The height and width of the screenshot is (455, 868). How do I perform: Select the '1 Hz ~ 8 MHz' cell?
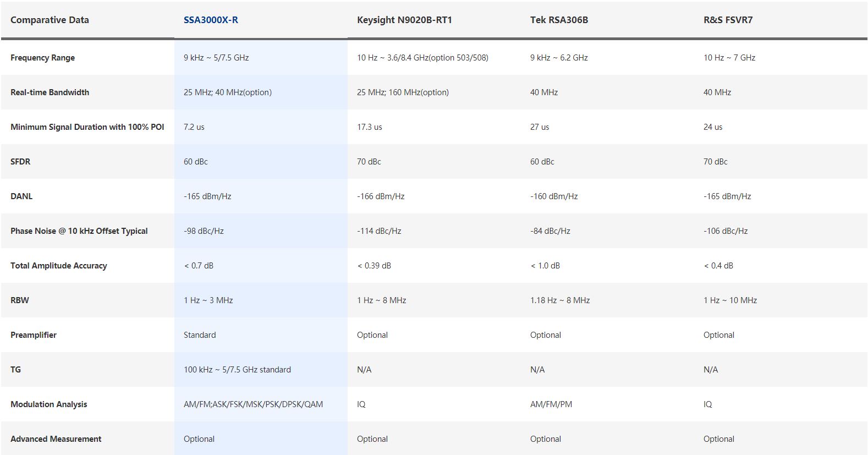point(382,300)
